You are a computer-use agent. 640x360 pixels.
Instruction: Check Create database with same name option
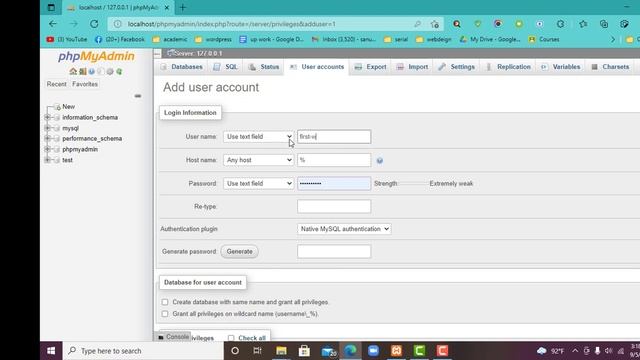(x=165, y=302)
